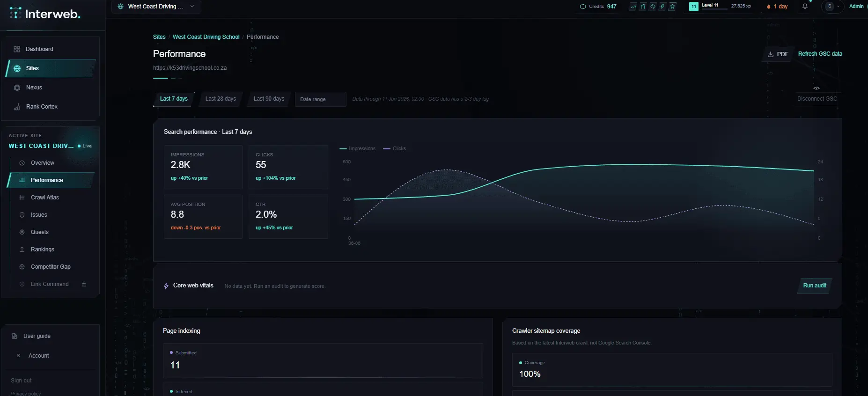Click the site selector globe icon
The image size is (868, 396).
[x=120, y=7]
